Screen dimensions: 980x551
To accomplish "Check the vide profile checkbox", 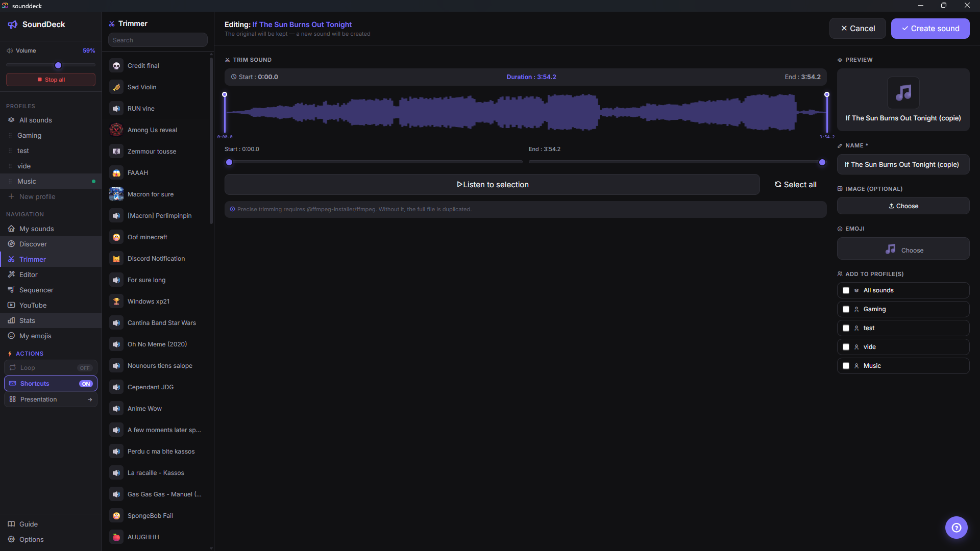I will [x=846, y=347].
